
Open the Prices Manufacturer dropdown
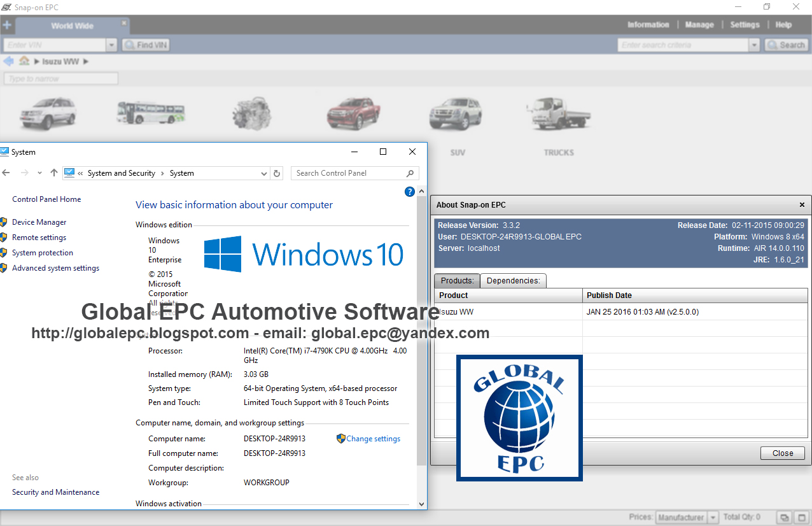687,517
